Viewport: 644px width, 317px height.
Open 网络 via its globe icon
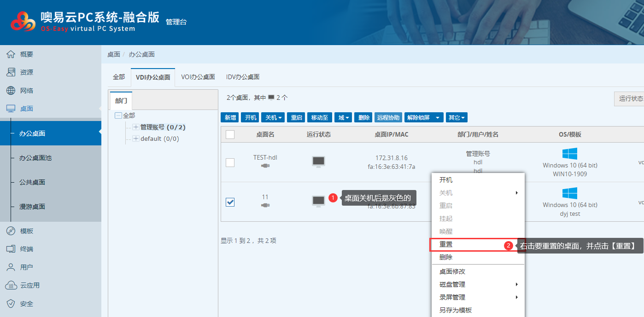(11, 91)
